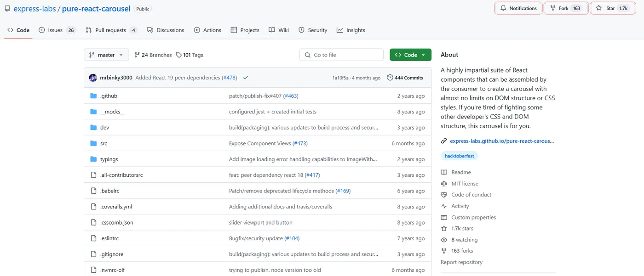Viewport: 644px width, 276px height.
Task: Click the star icon beside 1.7k stars
Action: (x=444, y=229)
